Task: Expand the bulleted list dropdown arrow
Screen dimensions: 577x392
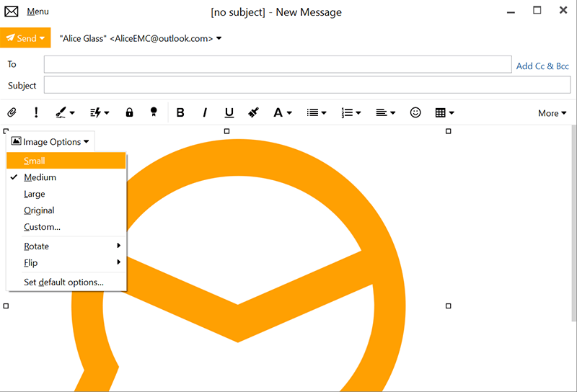Action: (324, 113)
